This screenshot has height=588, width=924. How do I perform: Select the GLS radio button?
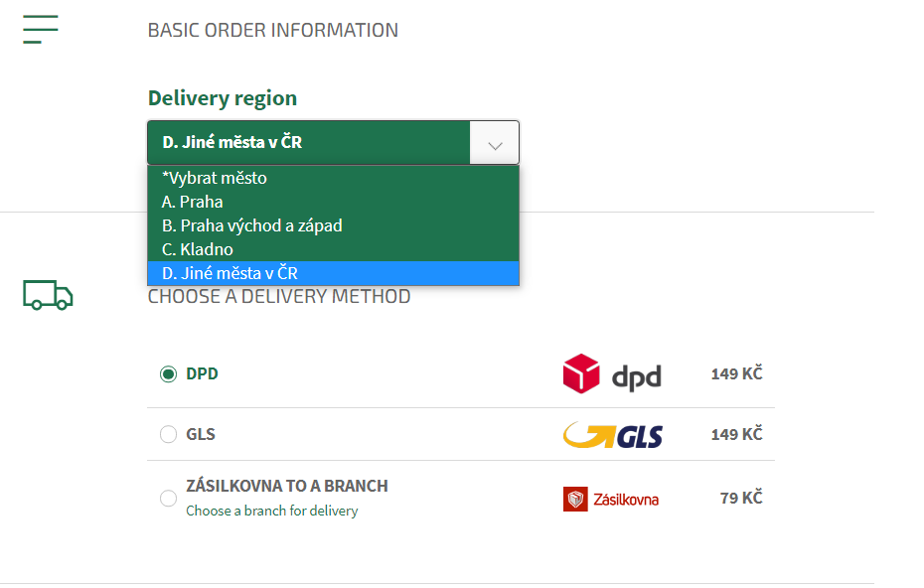[168, 434]
